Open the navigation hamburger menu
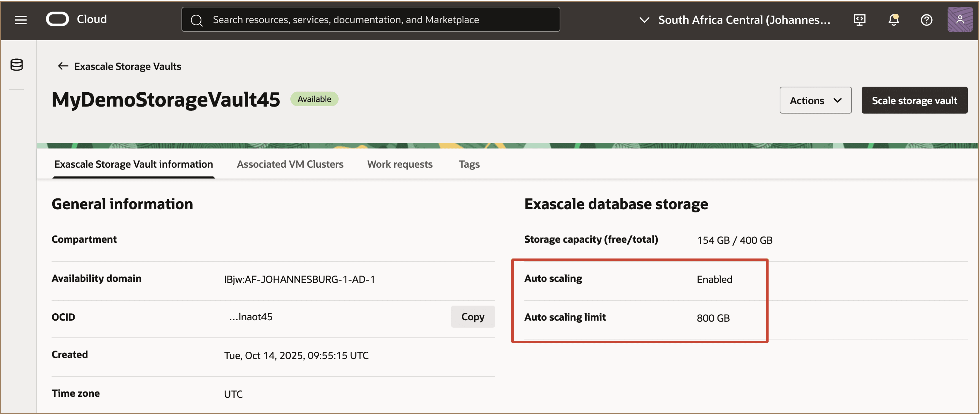 21,19
